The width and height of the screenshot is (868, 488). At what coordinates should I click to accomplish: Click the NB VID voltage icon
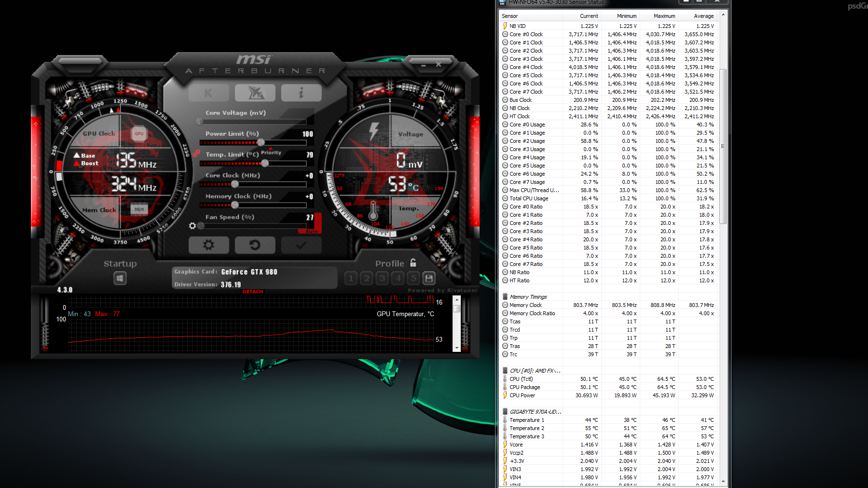pos(505,26)
